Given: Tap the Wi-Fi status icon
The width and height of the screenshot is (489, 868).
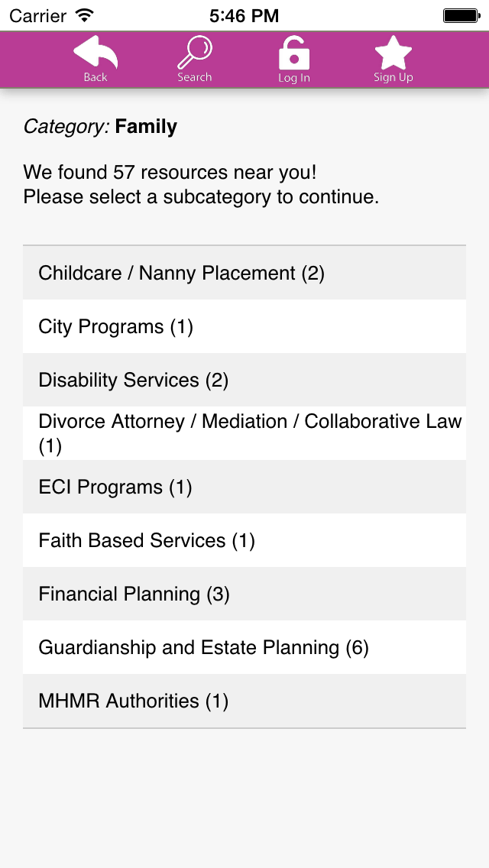Looking at the screenshot, I should pos(85,15).
